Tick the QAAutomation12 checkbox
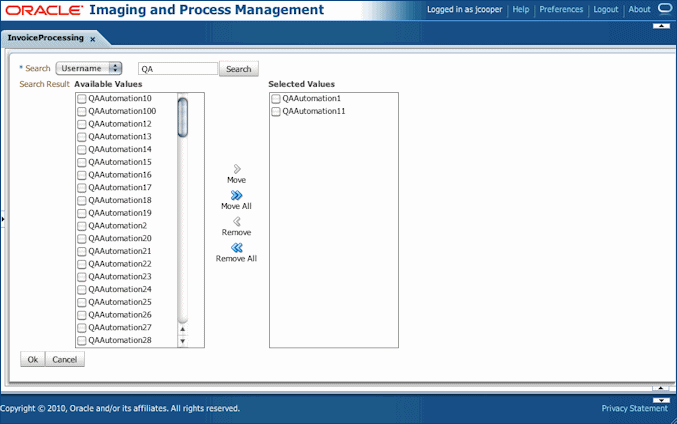Image resolution: width=677 pixels, height=424 pixels. pyautogui.click(x=82, y=124)
